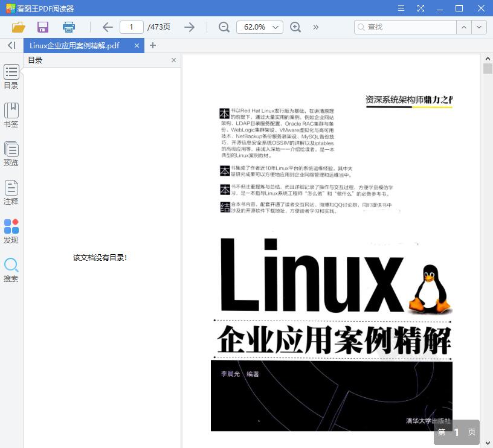Open the 62.0% zoom level dropdown
The height and width of the screenshot is (448, 493).
click(260, 27)
